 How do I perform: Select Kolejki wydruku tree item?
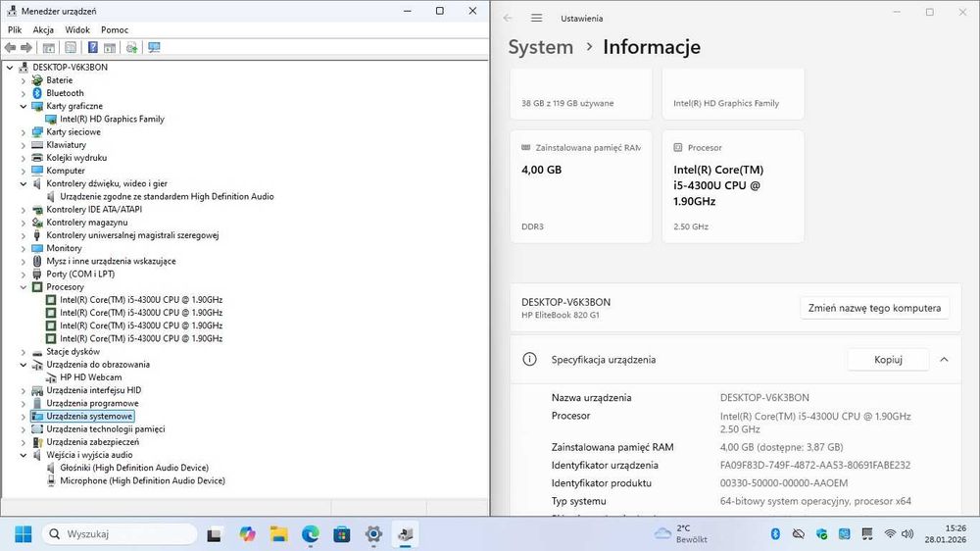(76, 158)
